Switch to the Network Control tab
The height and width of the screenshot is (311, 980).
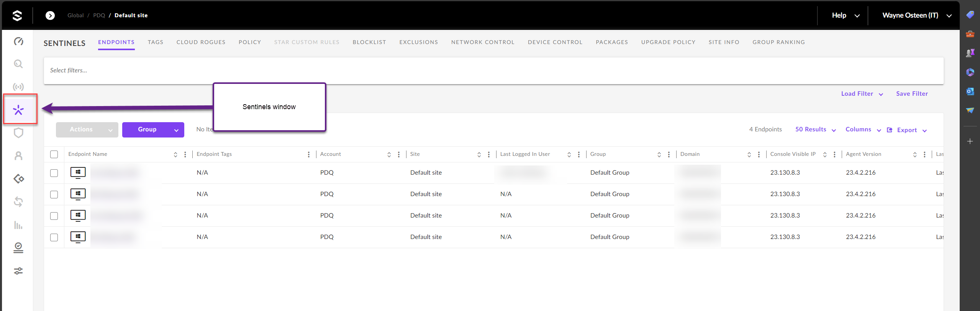(x=482, y=42)
